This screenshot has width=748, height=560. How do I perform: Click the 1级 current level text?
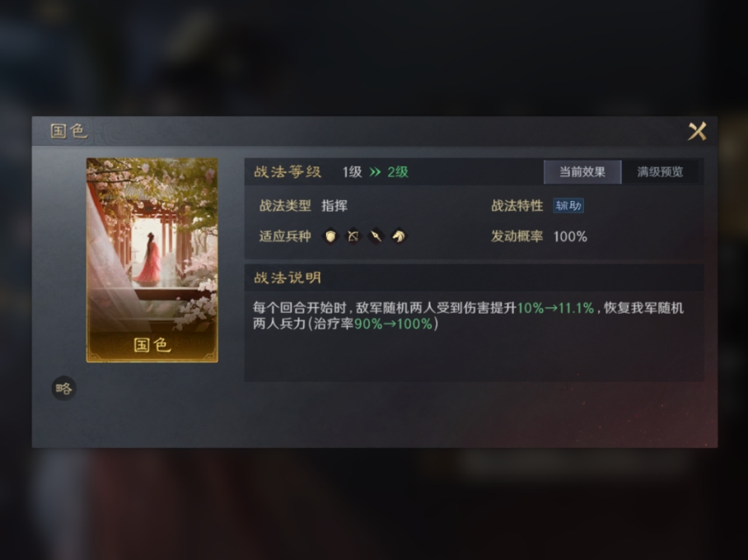[353, 172]
